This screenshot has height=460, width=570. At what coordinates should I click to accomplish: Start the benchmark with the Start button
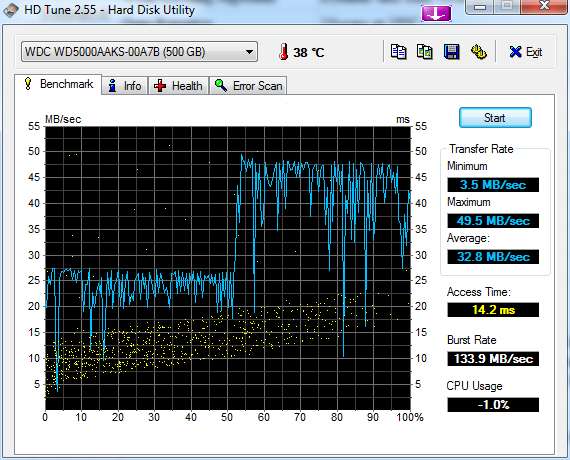point(495,117)
